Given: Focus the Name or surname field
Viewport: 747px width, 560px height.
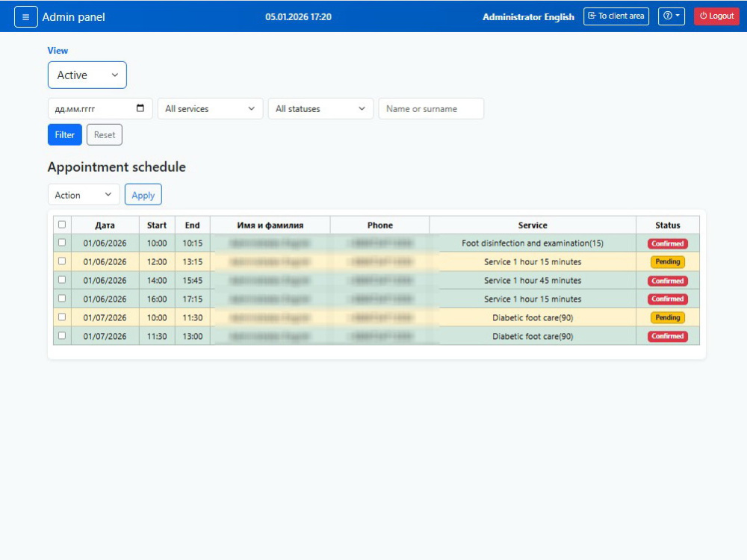Looking at the screenshot, I should (x=431, y=108).
